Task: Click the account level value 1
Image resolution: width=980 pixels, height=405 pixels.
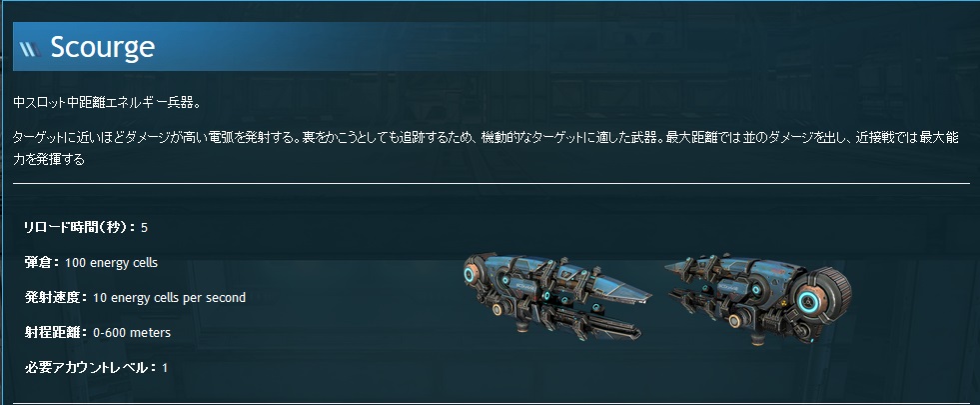Action: coord(165,367)
